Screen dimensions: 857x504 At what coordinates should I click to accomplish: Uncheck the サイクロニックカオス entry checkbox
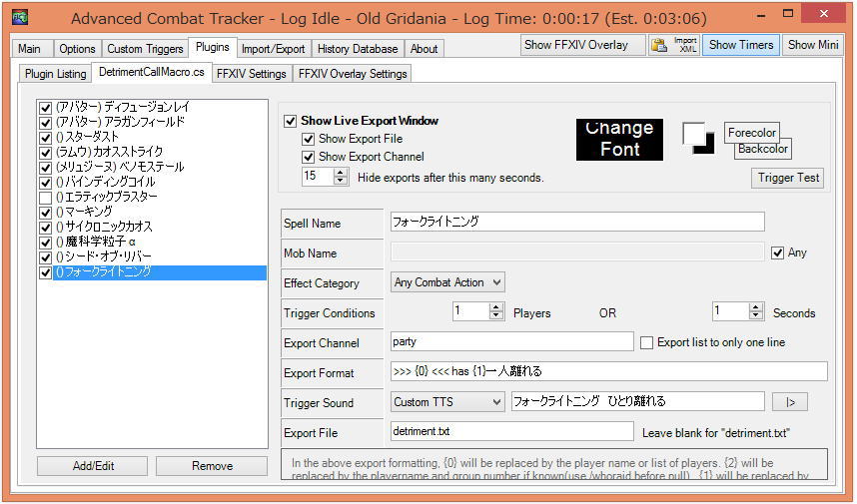[46, 228]
